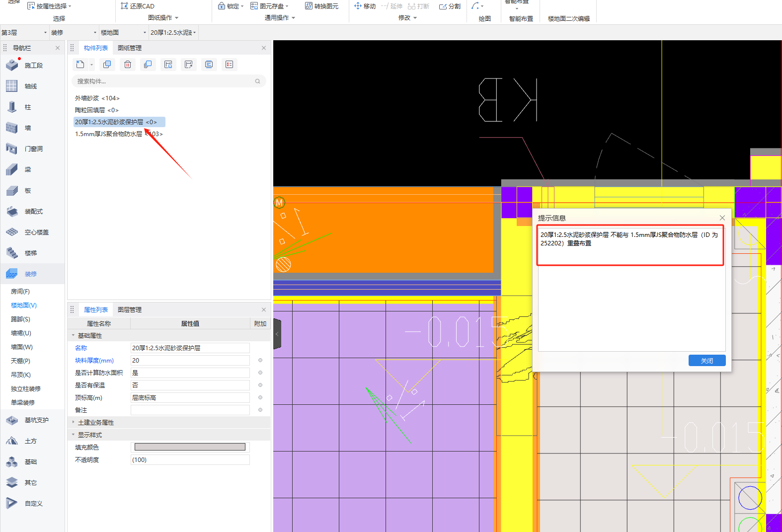The width and height of the screenshot is (782, 532).
Task: Open the 门窗洞 category
Action: coord(33,149)
